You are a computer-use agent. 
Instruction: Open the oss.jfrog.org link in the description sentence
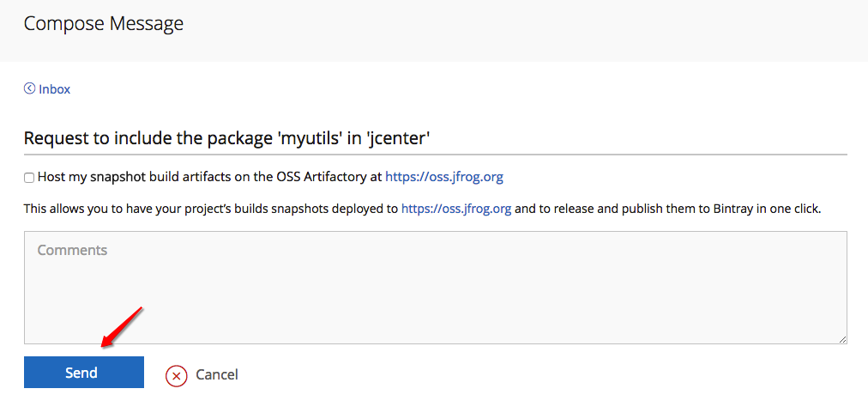tap(456, 209)
